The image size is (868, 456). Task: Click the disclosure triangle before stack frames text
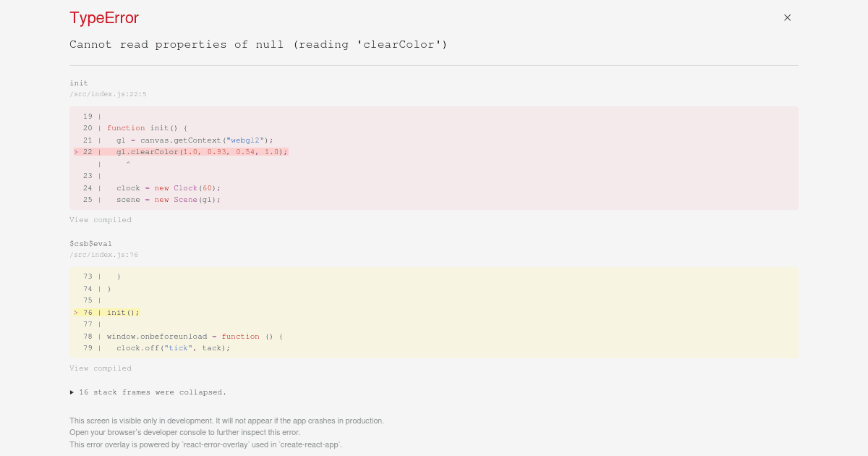pos(72,392)
